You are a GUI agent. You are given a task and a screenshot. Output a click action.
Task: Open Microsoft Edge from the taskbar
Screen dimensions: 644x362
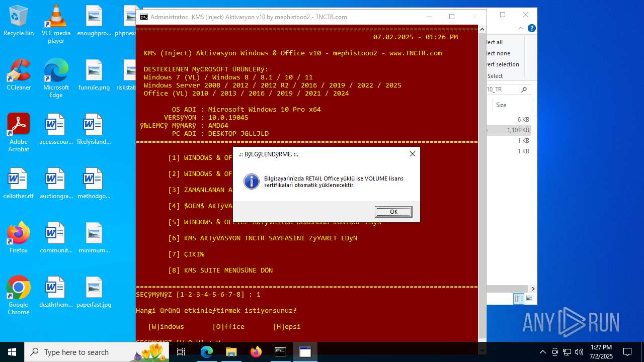(207, 352)
